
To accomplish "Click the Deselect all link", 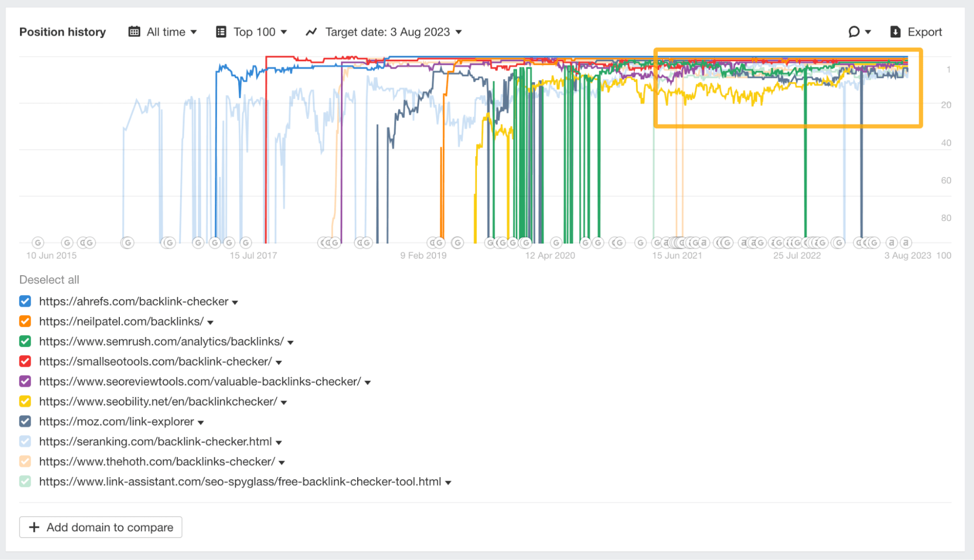I will tap(49, 280).
